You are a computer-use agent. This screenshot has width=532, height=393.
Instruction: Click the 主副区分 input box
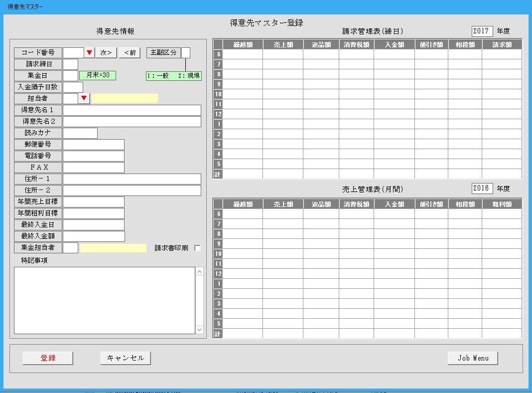click(x=186, y=53)
